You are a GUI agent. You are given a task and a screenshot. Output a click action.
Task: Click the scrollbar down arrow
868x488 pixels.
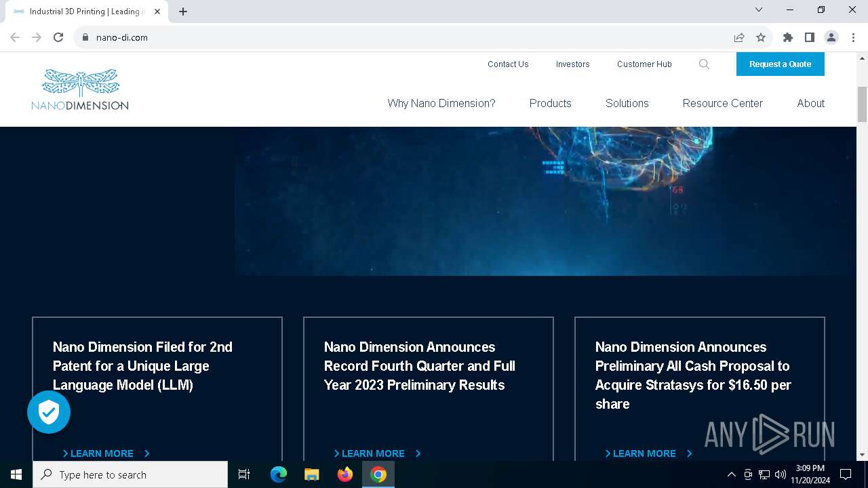tap(863, 455)
